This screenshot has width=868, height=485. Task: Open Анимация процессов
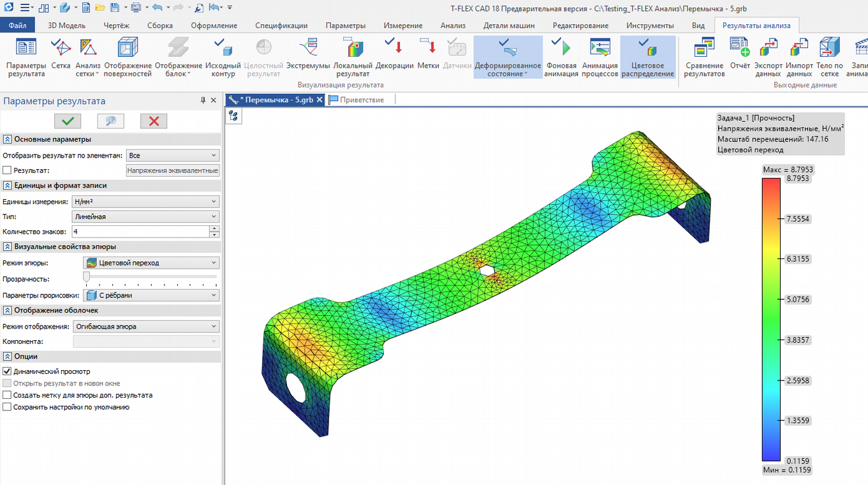coord(600,57)
